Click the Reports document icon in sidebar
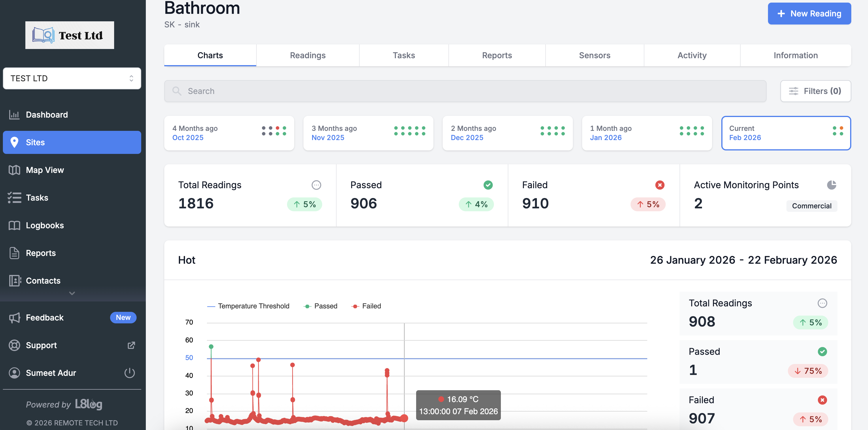The height and width of the screenshot is (430, 868). click(x=14, y=253)
